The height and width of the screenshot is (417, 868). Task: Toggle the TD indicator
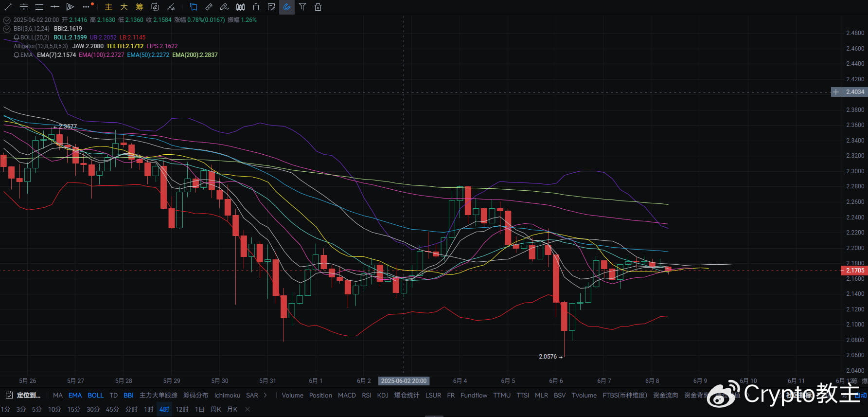(x=113, y=395)
